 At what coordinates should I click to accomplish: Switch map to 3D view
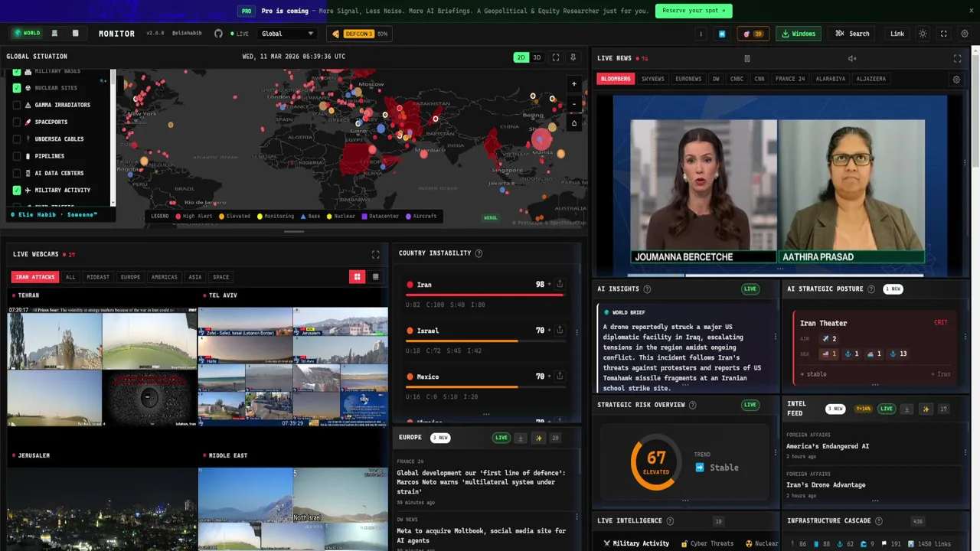pyautogui.click(x=537, y=57)
